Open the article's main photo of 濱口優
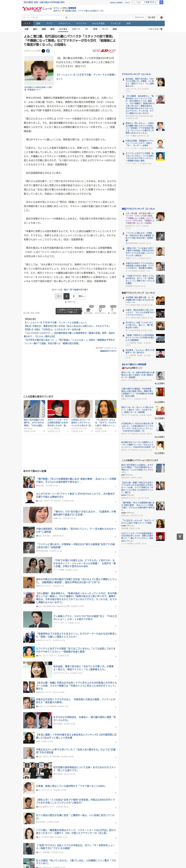 (39, 71)
